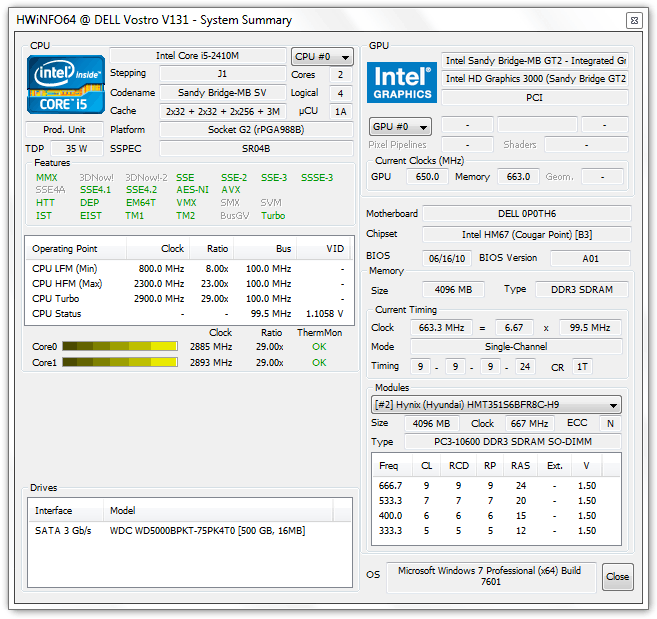Click the Core1 clock usage bar
The image size is (657, 619).
(x=120, y=362)
